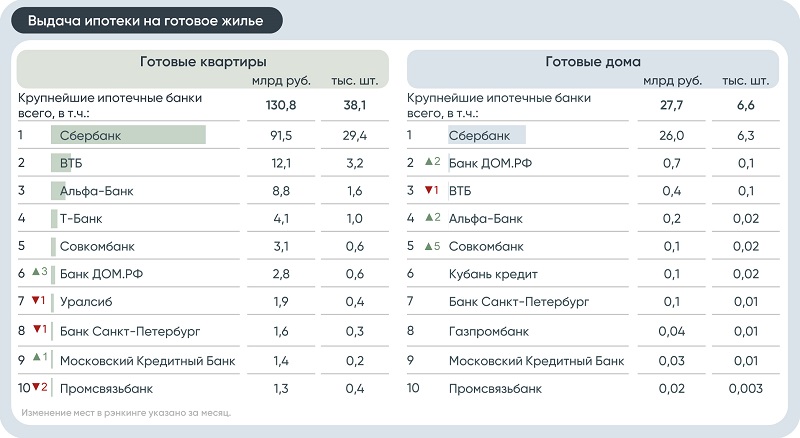Select the Готовые квартиры section header
The image size is (800, 438).
[x=203, y=62]
